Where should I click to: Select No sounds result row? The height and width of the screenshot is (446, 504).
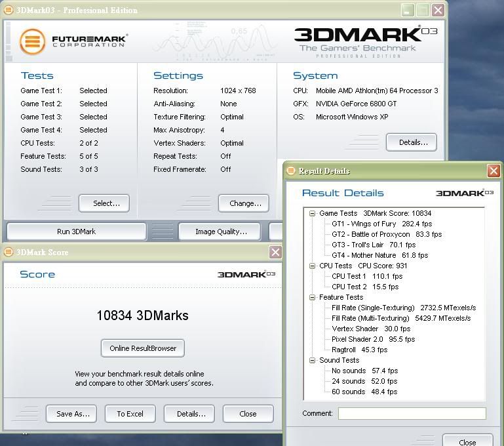[x=365, y=371]
